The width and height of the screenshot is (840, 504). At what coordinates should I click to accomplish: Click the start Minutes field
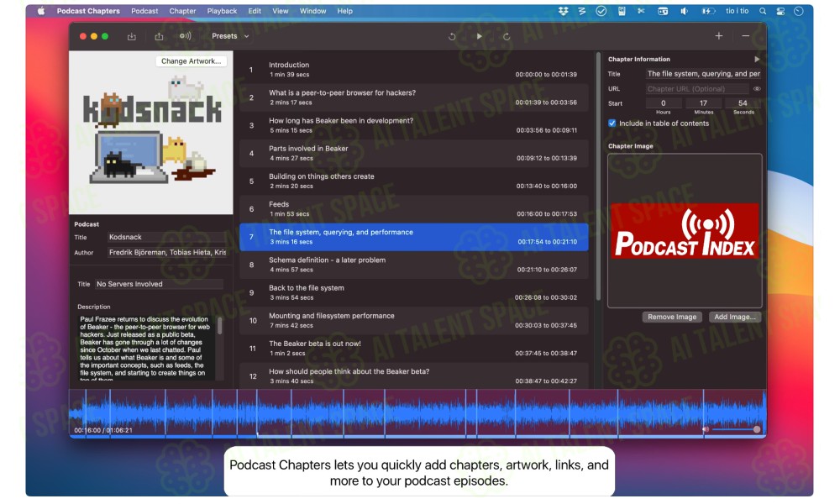(x=703, y=103)
